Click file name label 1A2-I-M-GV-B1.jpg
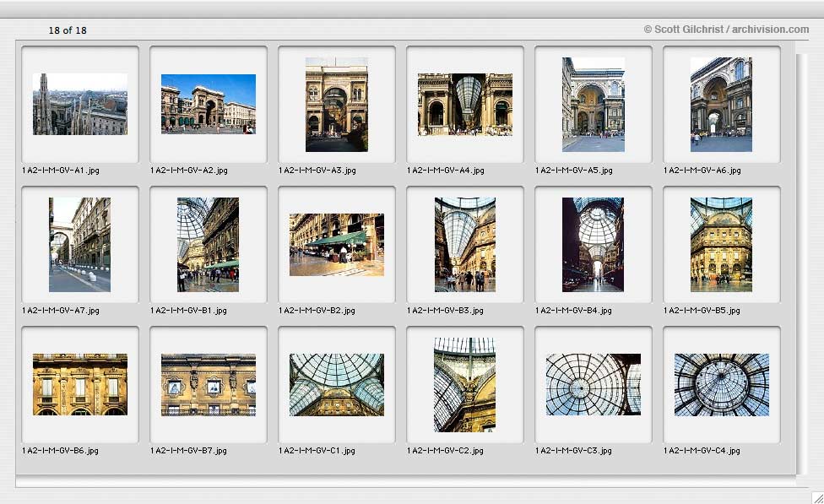Image resolution: width=824 pixels, height=504 pixels. [188, 311]
